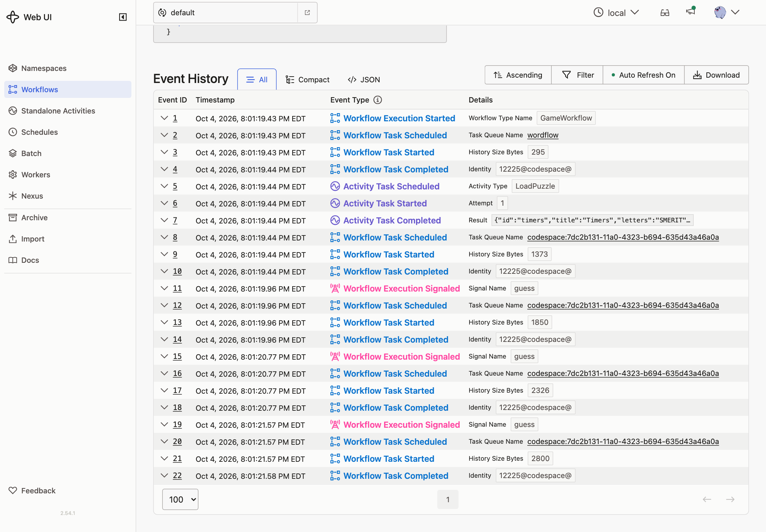Open the default namespace in new tab

click(x=307, y=13)
